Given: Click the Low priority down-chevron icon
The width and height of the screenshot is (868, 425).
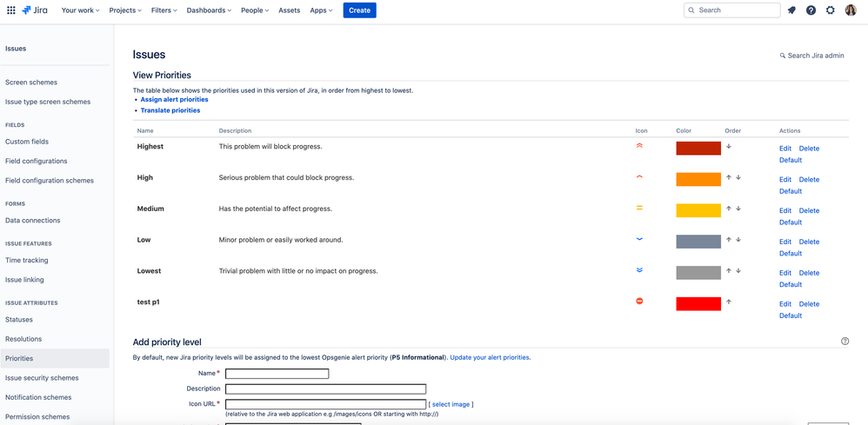Looking at the screenshot, I should pos(639,239).
